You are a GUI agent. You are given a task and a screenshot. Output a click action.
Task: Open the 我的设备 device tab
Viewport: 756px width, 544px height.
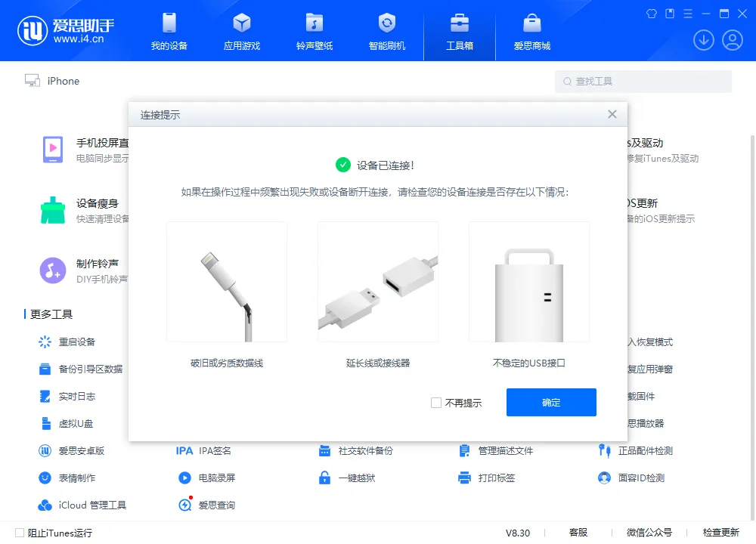169,31
